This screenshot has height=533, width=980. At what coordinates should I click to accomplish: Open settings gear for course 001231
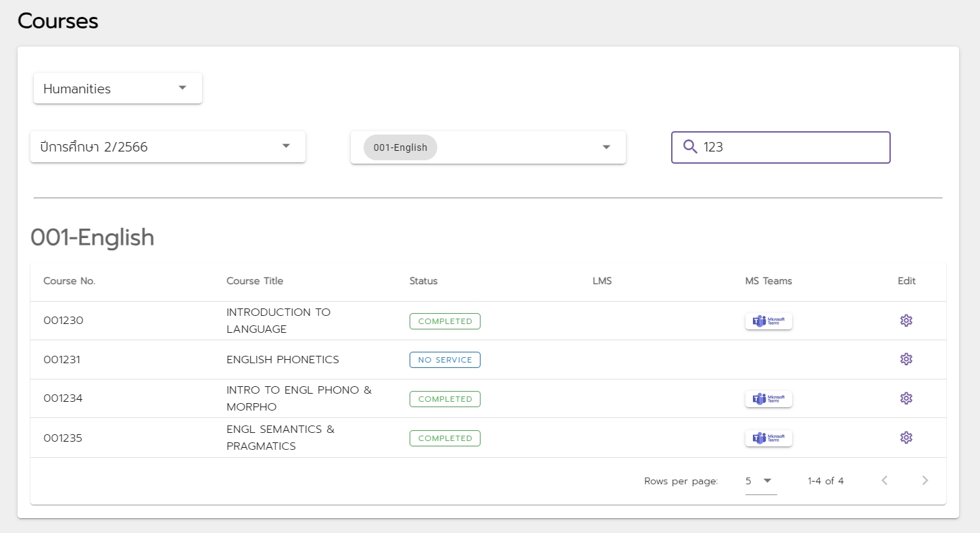tap(906, 359)
